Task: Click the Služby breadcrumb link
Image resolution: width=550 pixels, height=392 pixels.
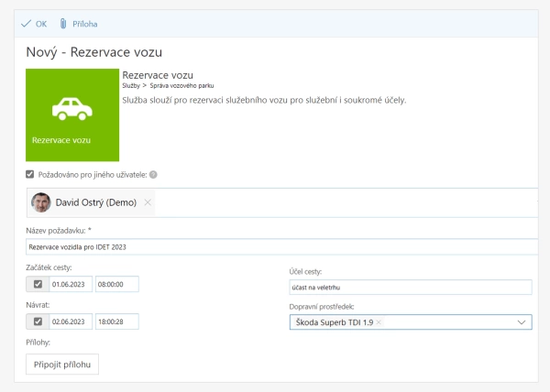Action: click(132, 85)
